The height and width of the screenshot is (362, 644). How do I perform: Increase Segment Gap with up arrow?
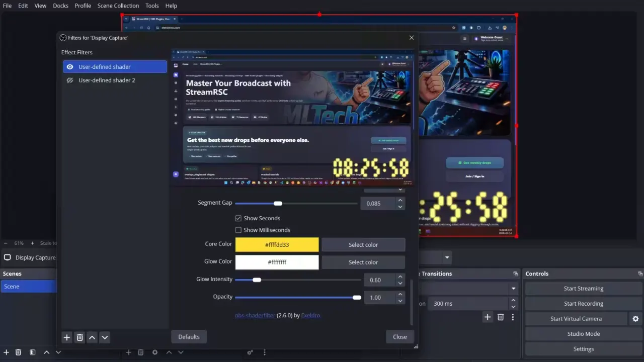click(x=400, y=201)
